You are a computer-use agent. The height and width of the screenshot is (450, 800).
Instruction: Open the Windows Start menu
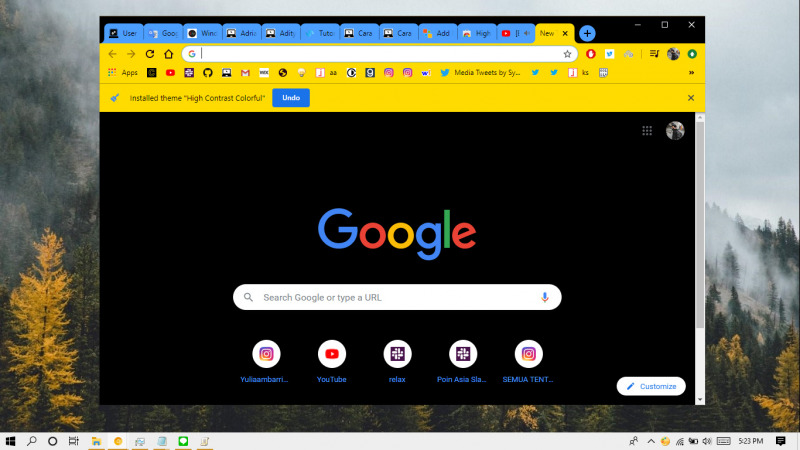tap(10, 441)
